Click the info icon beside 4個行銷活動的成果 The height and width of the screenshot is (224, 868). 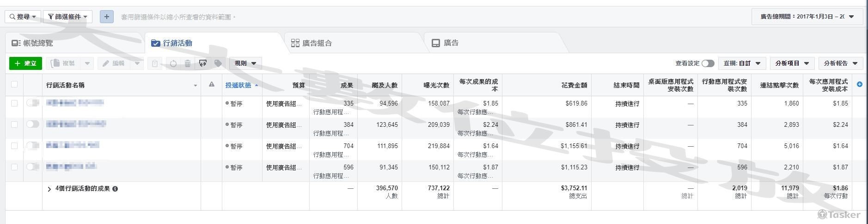(115, 189)
